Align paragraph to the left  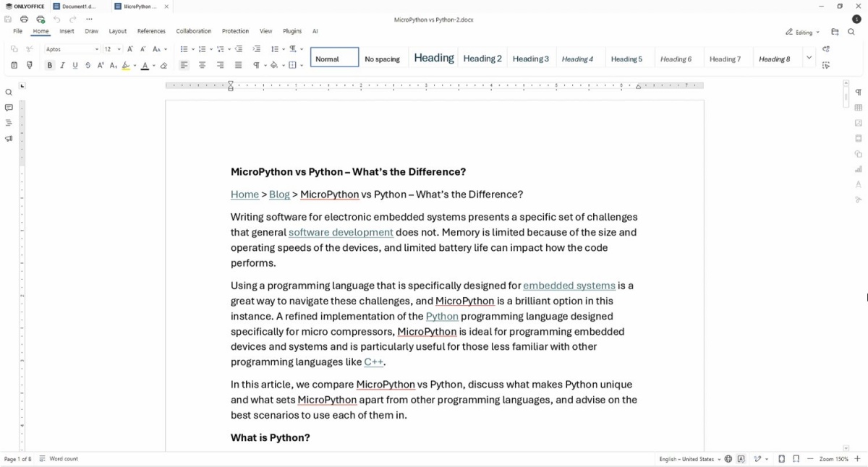184,65
